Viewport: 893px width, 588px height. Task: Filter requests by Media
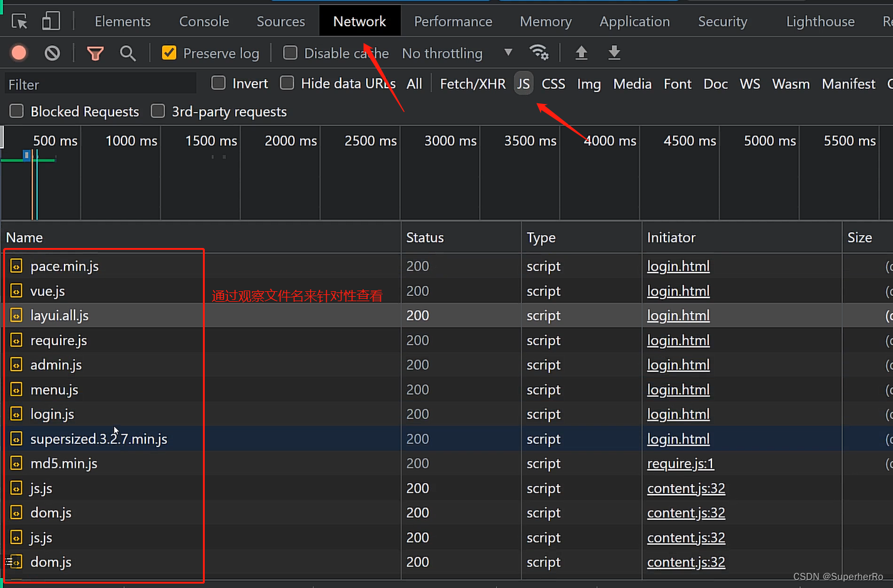pyautogui.click(x=632, y=84)
